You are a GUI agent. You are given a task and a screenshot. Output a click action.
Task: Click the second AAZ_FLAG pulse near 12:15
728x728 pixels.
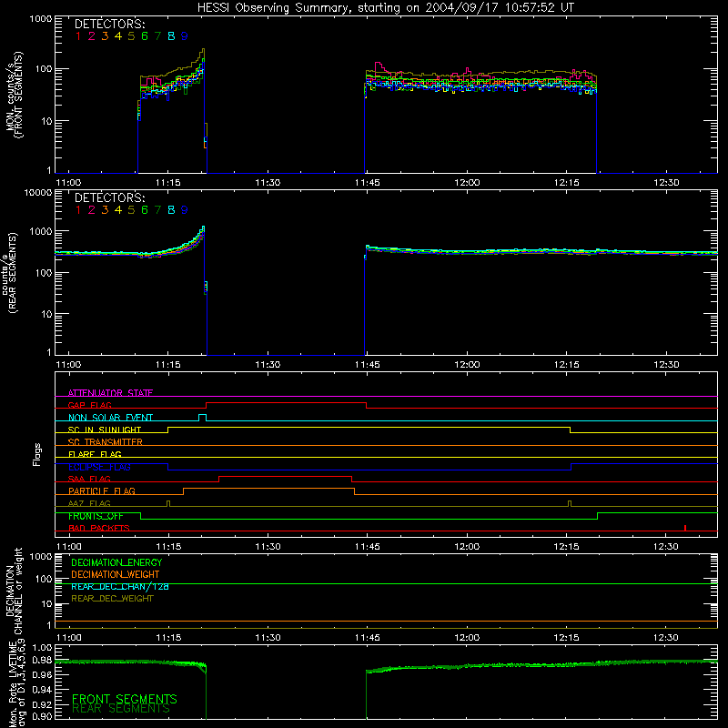tap(570, 504)
